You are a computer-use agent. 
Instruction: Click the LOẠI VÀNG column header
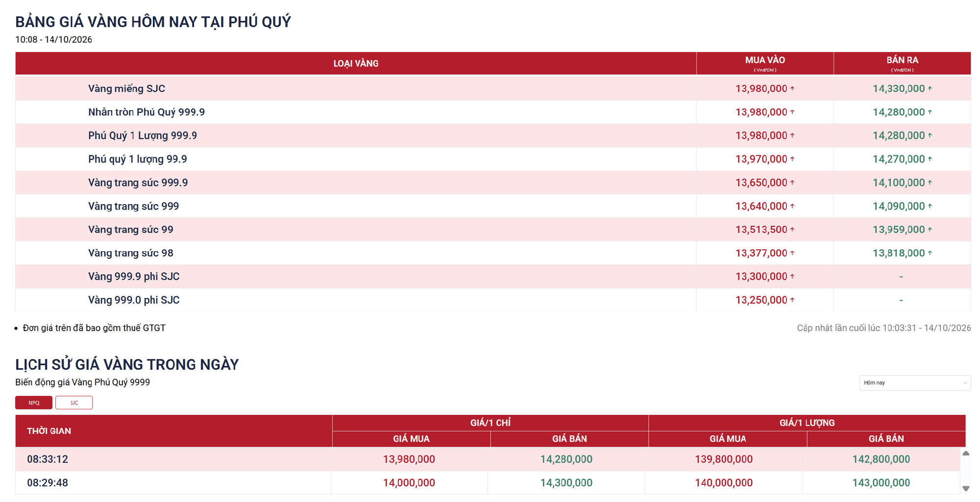(x=356, y=64)
